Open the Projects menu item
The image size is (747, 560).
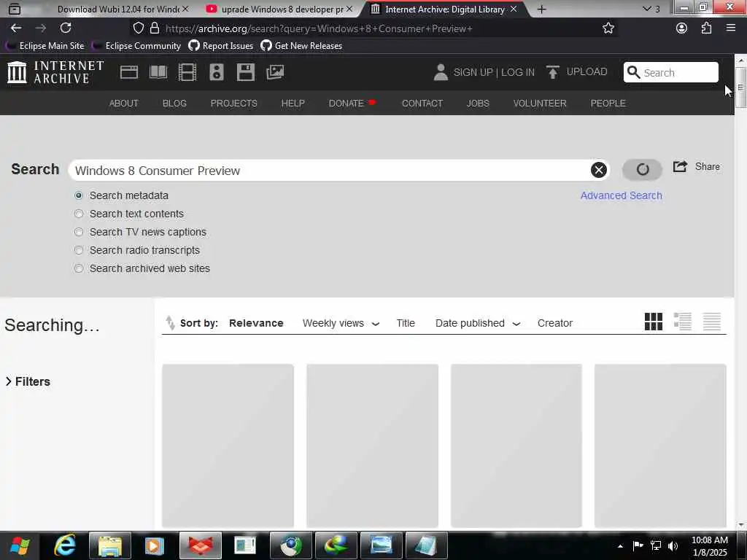tap(234, 104)
